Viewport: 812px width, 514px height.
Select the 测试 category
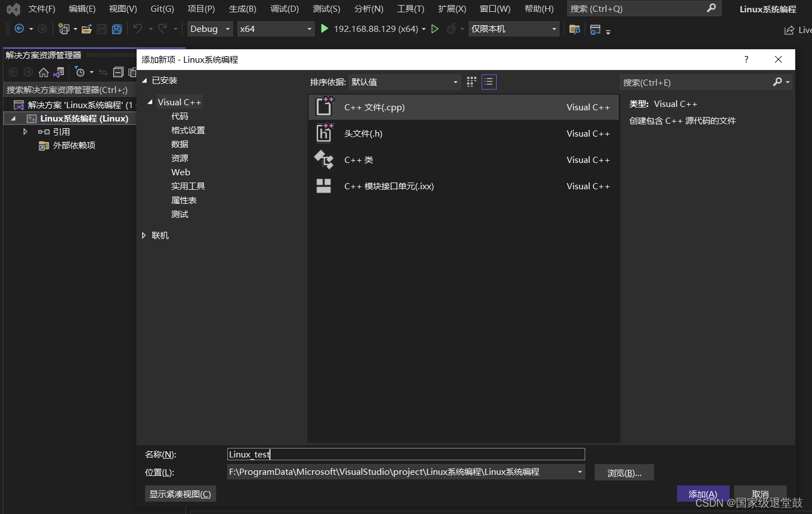tap(180, 214)
